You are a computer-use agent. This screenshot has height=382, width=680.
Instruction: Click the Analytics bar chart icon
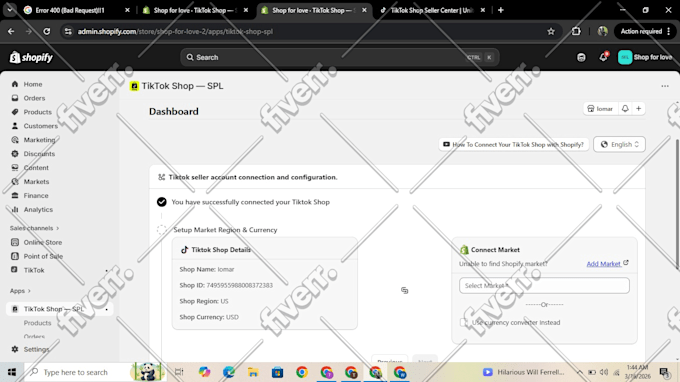15,209
